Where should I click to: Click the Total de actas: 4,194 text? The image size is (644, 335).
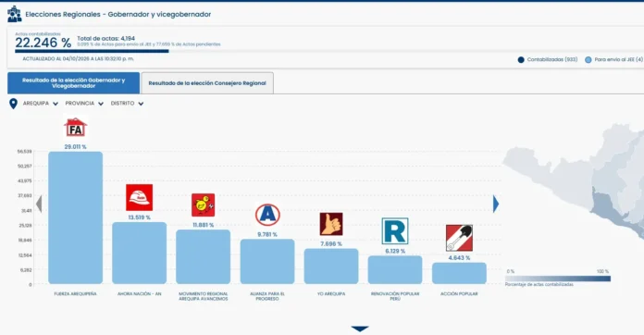tap(106, 38)
